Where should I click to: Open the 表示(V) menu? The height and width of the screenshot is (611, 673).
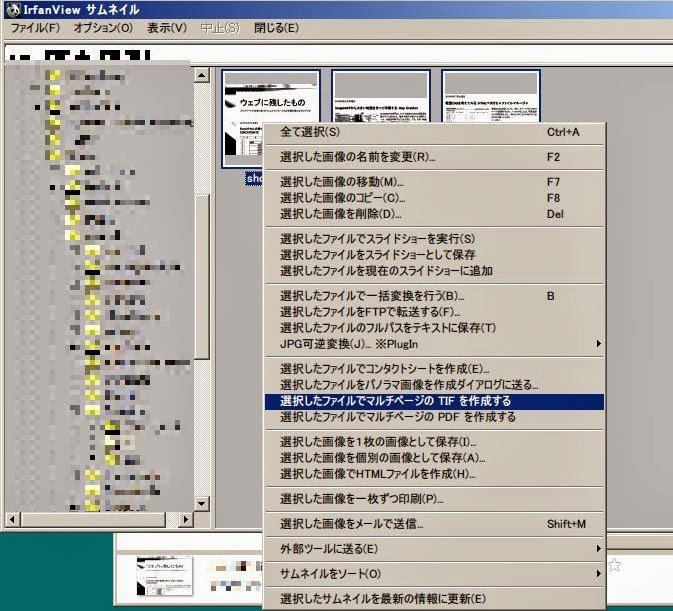click(x=167, y=28)
